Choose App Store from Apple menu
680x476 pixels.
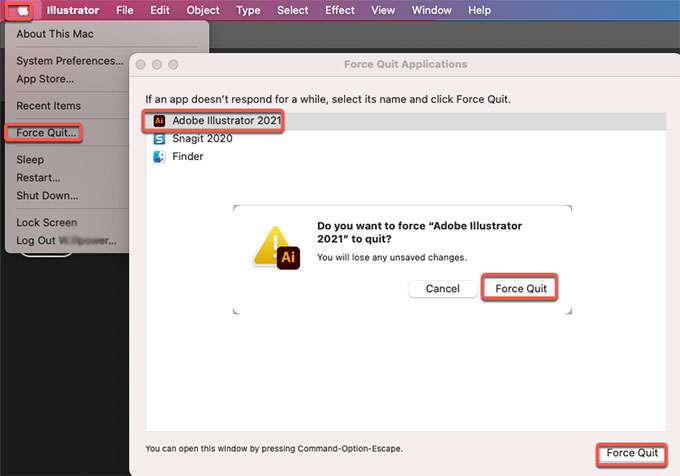point(45,79)
